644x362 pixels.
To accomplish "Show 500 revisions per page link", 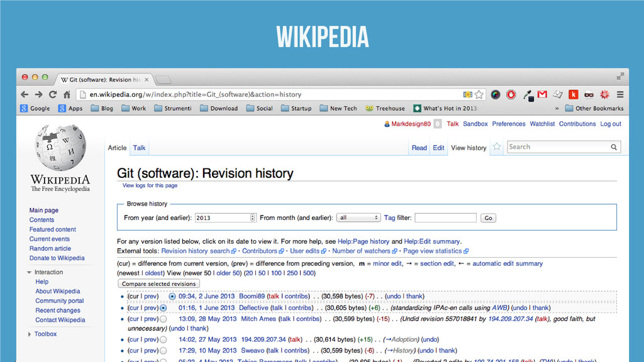I will [x=308, y=273].
